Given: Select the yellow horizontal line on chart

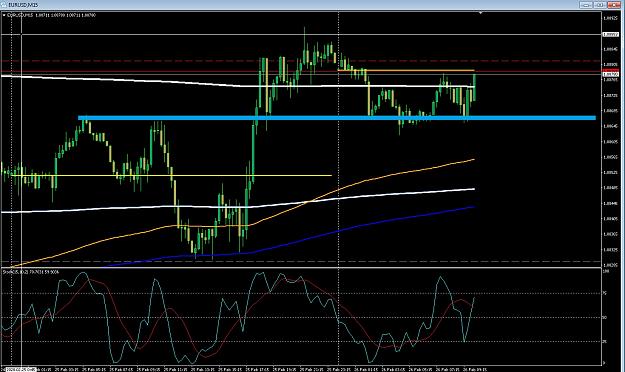Looking at the screenshot, I should (x=171, y=175).
